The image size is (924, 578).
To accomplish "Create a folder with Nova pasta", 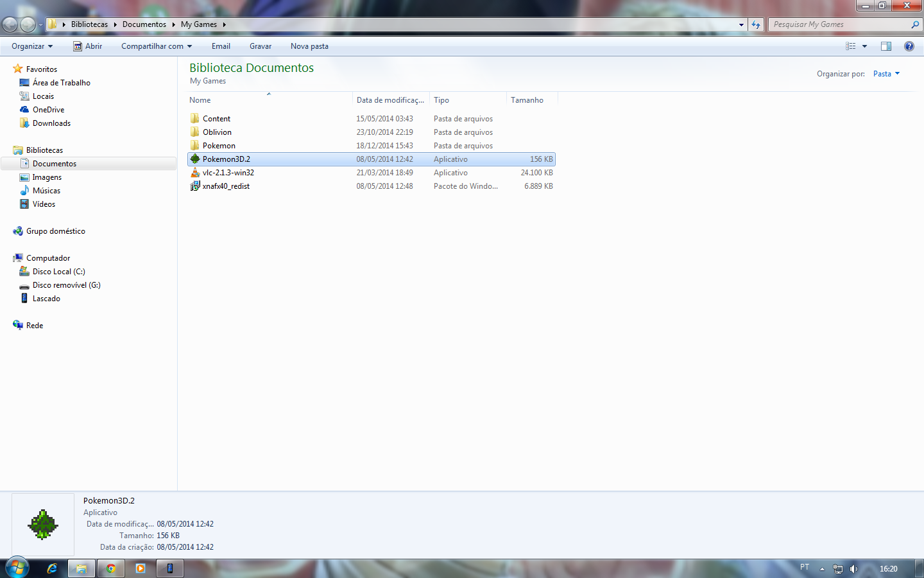I will tap(309, 46).
